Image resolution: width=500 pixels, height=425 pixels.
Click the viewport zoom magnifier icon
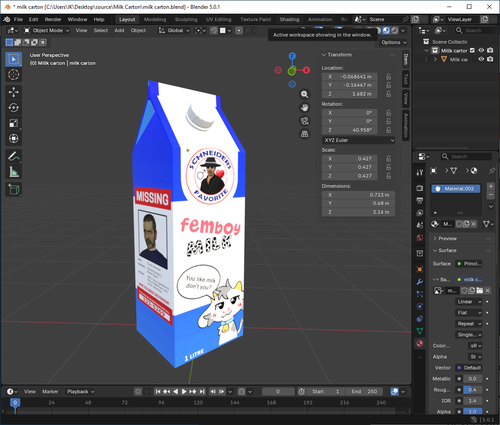[x=304, y=94]
